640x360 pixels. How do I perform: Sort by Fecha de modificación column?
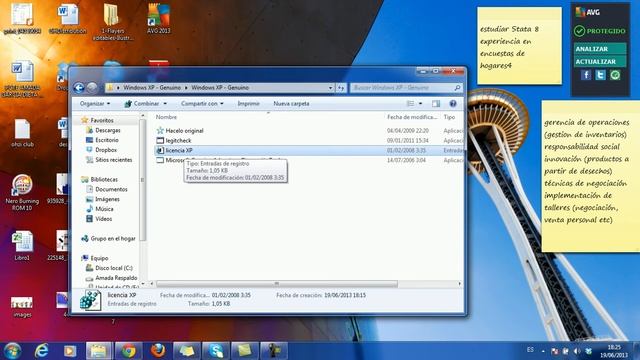[412, 117]
